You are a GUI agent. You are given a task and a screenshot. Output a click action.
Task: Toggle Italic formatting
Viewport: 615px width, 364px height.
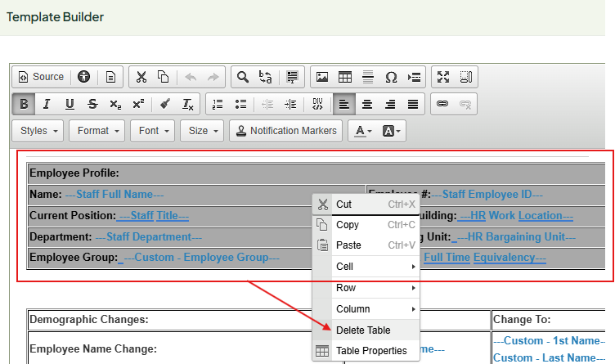tap(47, 104)
